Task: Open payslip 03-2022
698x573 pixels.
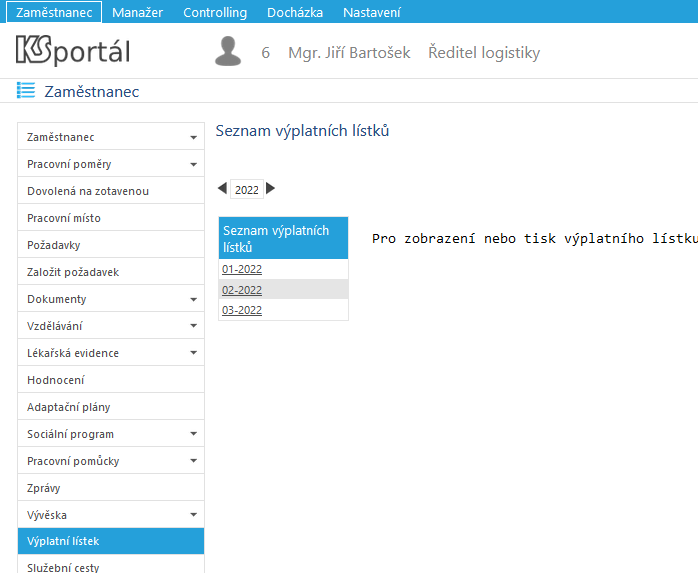Action: (242, 310)
